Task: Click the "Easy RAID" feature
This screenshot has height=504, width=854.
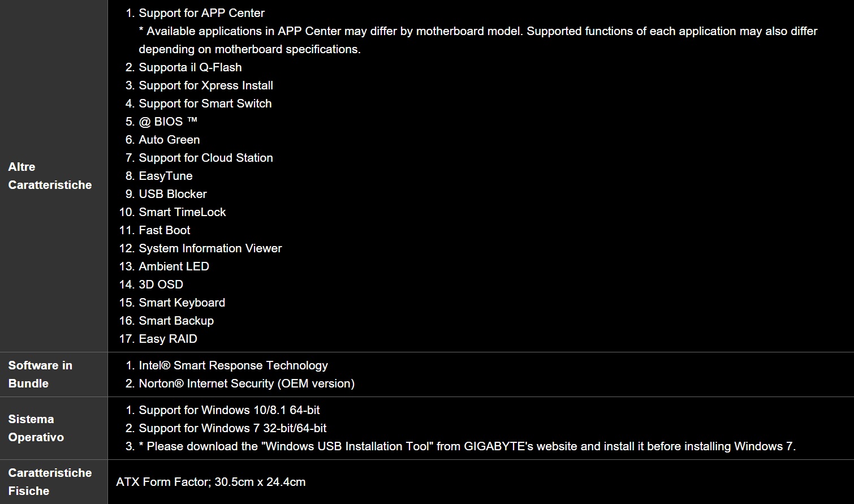Action: point(168,339)
